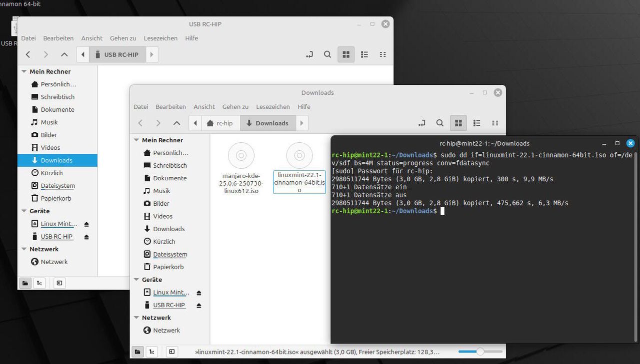640x364 pixels.
Task: Collapse Geräte section in Downloads window sidebar
Action: [x=136, y=280]
